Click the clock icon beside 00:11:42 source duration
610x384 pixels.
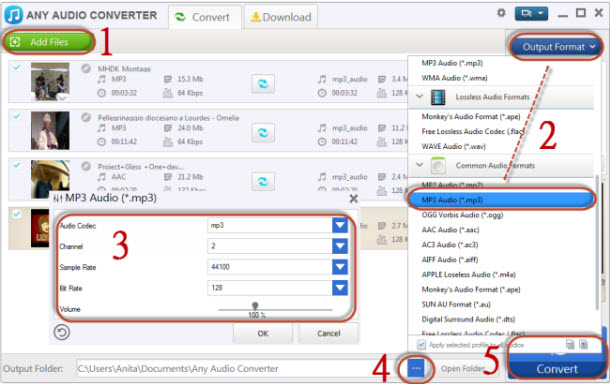pyautogui.click(x=102, y=142)
